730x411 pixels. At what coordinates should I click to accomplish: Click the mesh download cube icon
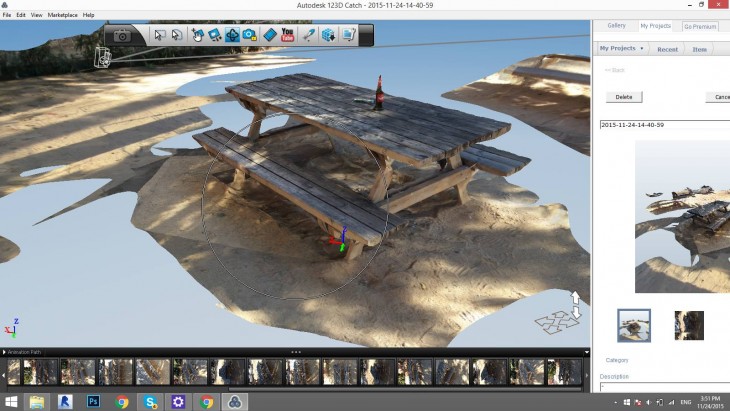(x=328, y=35)
